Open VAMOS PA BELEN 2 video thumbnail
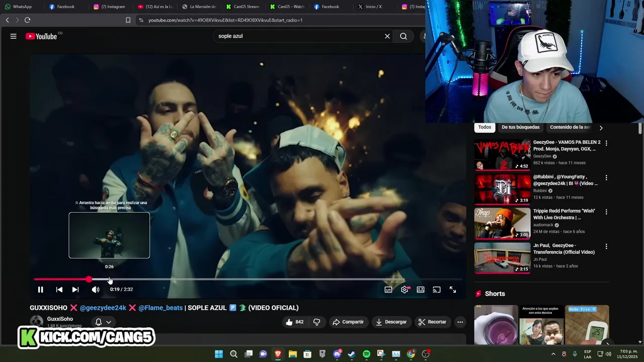 [502, 155]
